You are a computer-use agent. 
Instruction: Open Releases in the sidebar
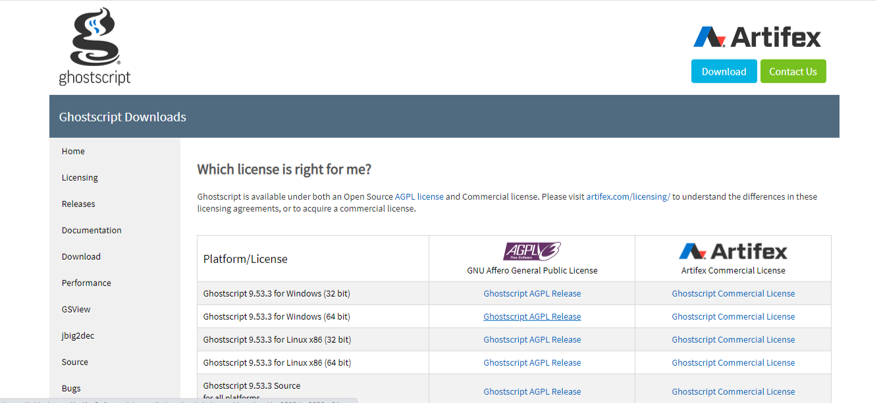point(78,204)
